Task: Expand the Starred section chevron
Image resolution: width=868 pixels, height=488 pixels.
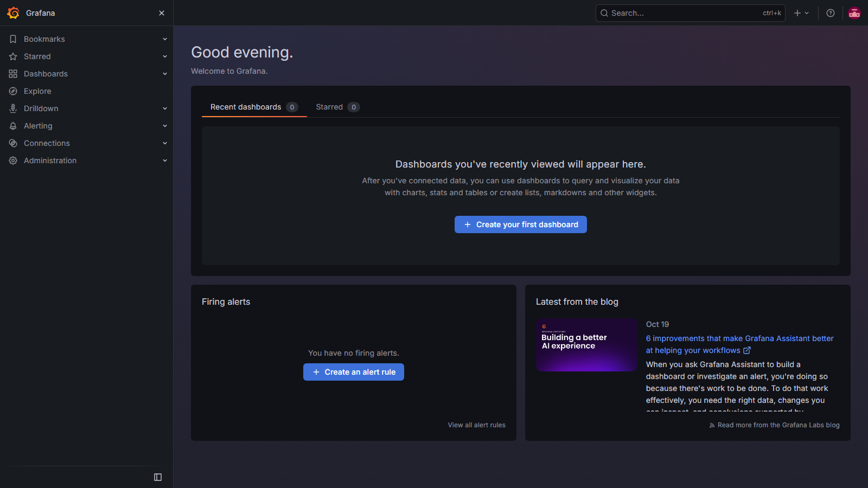Action: (x=165, y=56)
